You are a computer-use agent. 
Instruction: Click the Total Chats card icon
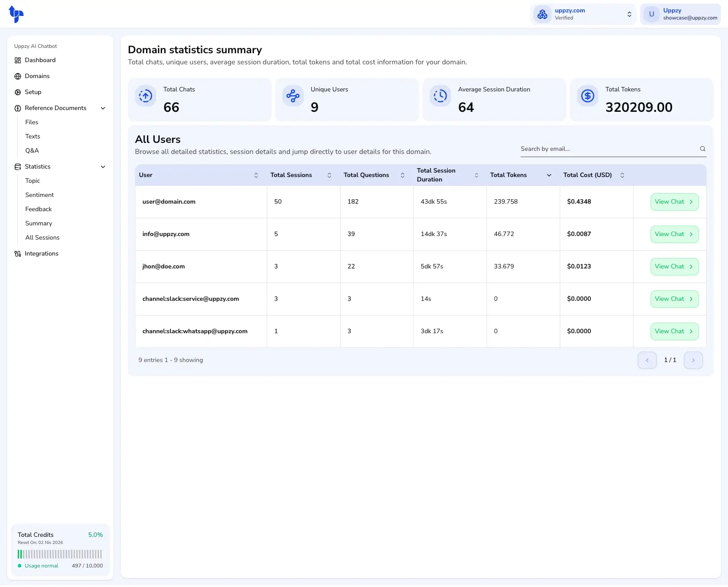[146, 96]
